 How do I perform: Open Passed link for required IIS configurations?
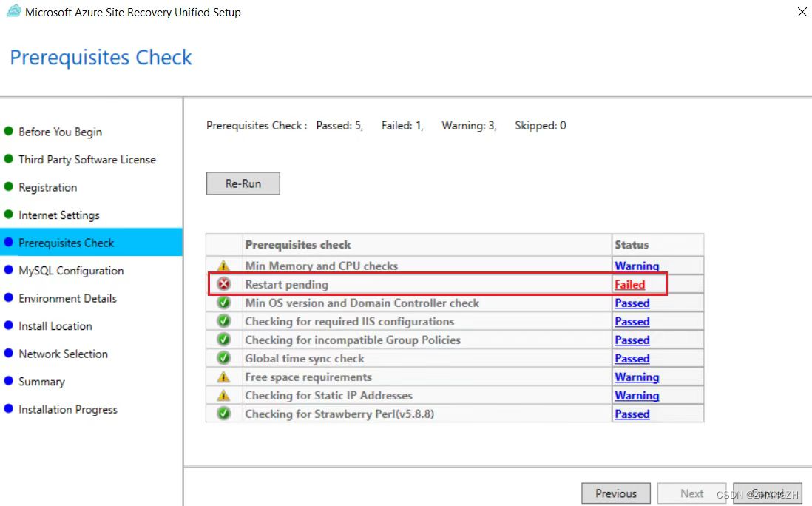[x=632, y=322]
